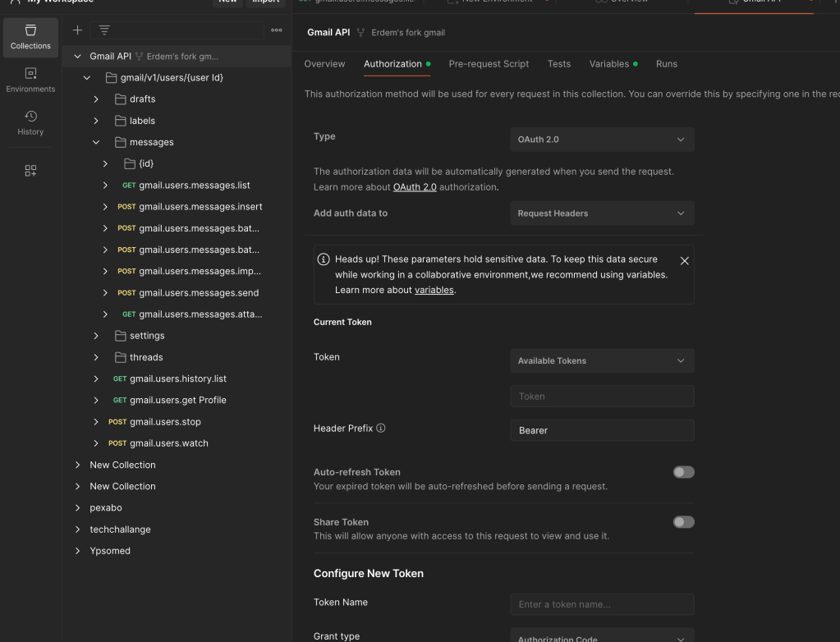Open the gmail.users.messages.imp... request
The height and width of the screenshot is (642, 840).
pos(200,271)
